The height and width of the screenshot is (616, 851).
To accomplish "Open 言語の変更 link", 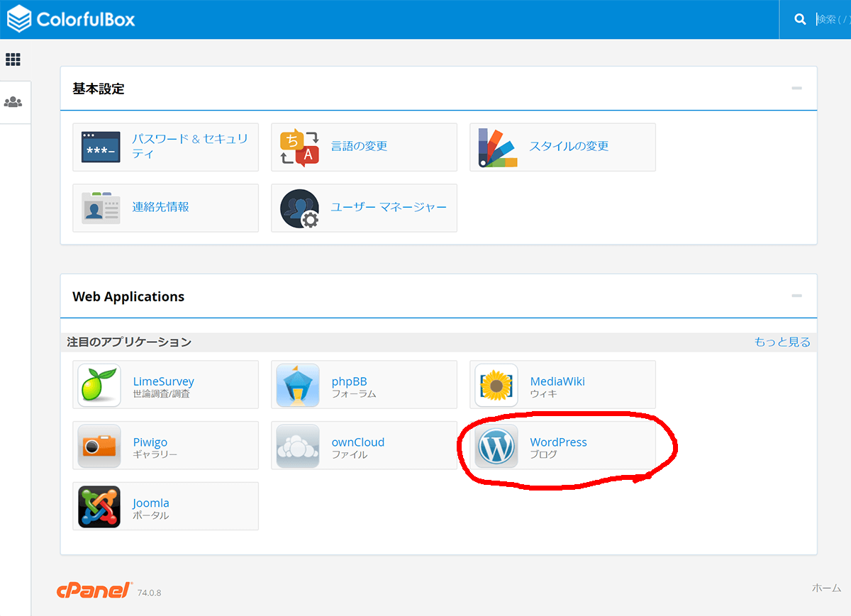I will point(359,146).
